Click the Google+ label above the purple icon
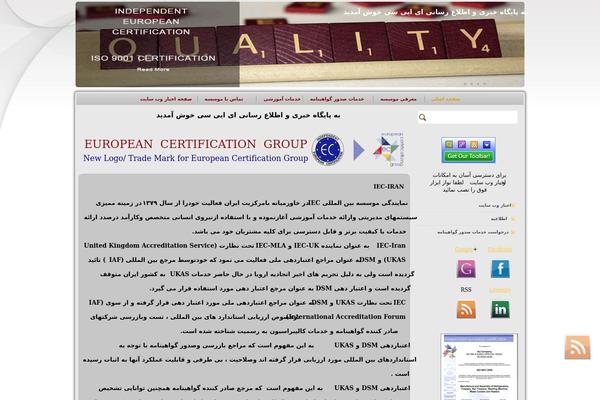600x400 pixels. pos(466,250)
